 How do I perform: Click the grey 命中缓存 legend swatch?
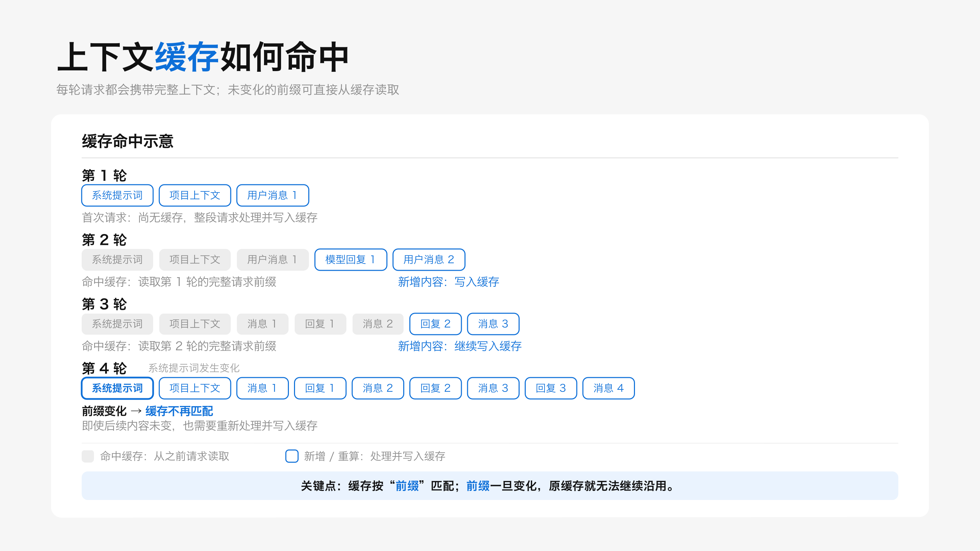[x=88, y=456]
